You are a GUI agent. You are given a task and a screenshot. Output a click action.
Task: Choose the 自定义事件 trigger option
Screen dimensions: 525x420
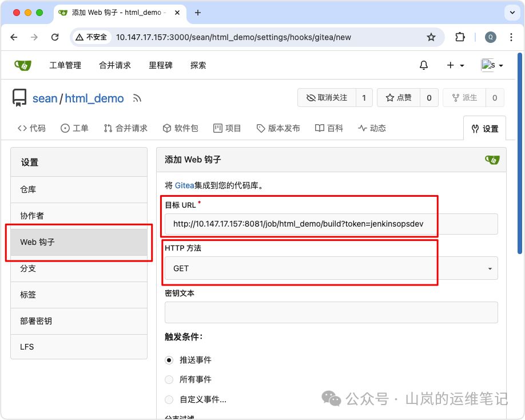coord(169,398)
